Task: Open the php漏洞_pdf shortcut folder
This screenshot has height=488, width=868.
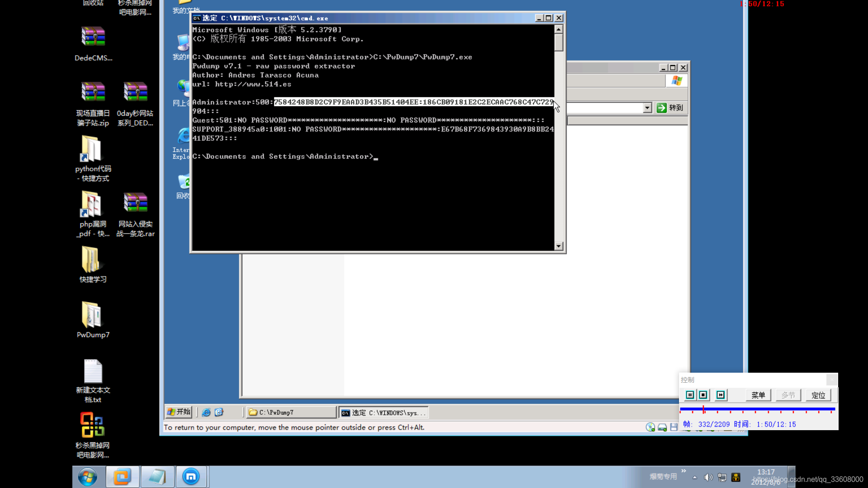Action: 93,214
